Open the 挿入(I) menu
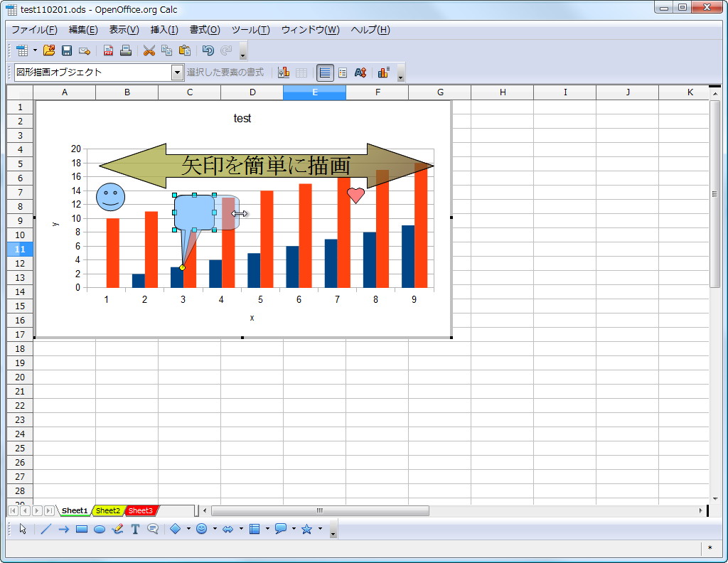Image resolution: width=728 pixels, height=563 pixels. pyautogui.click(x=164, y=30)
